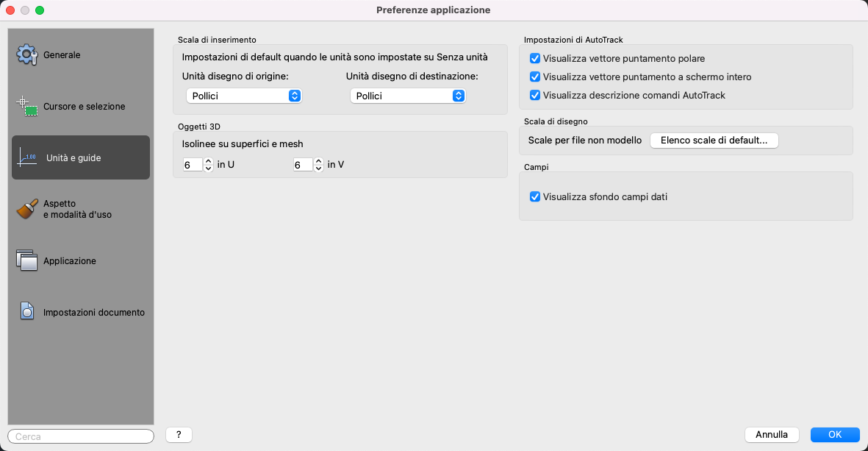Open Unità disegno di origine dropdown
Image resolution: width=868 pixels, height=451 pixels.
(x=244, y=96)
